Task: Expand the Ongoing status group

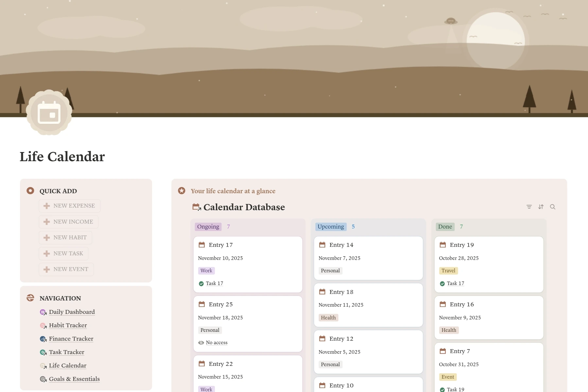Action: [208, 227]
